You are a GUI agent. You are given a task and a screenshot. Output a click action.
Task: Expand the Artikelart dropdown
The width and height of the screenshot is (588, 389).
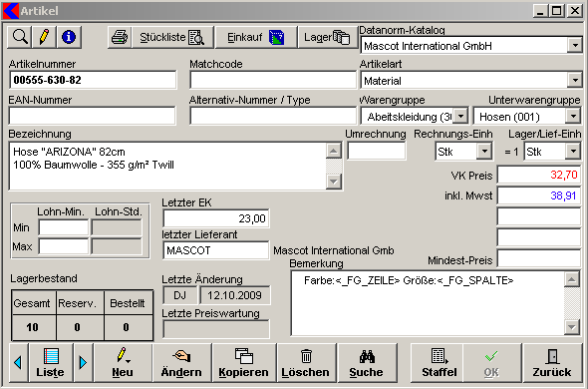click(574, 80)
